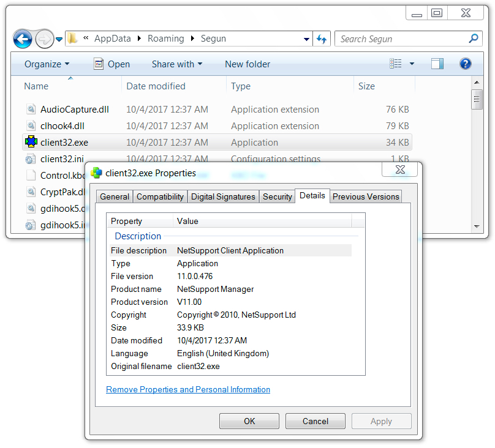Screen dimensions: 495x448
Task: Dismiss the dialog with Cancel
Action: pos(316,421)
